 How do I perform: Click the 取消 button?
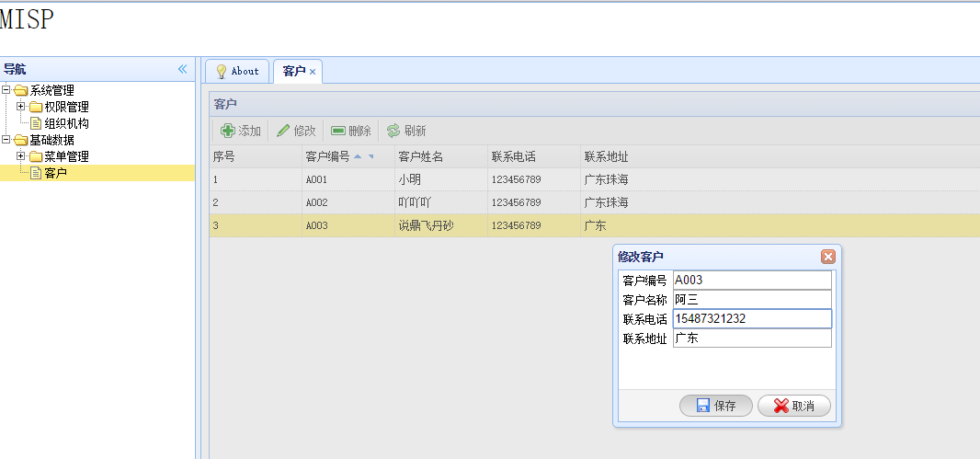(794, 406)
